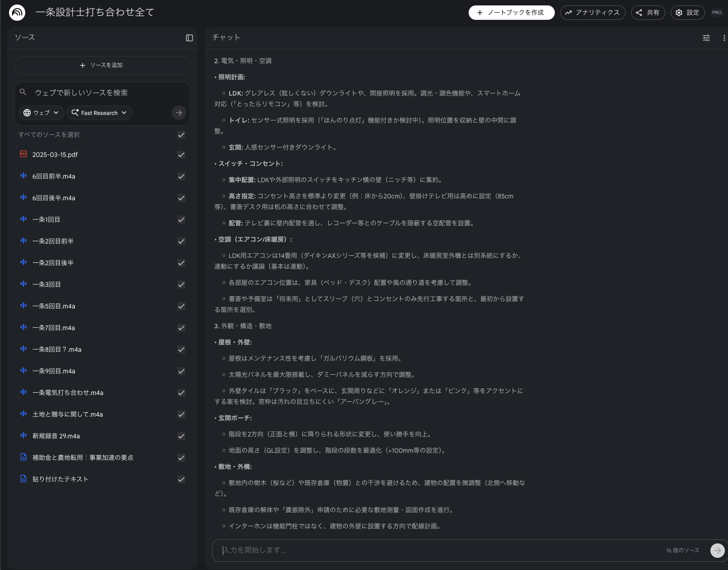Screen dimensions: 728x570
Task: Click the 玄関ポーチ bullet heading
Action: coord(235,418)
